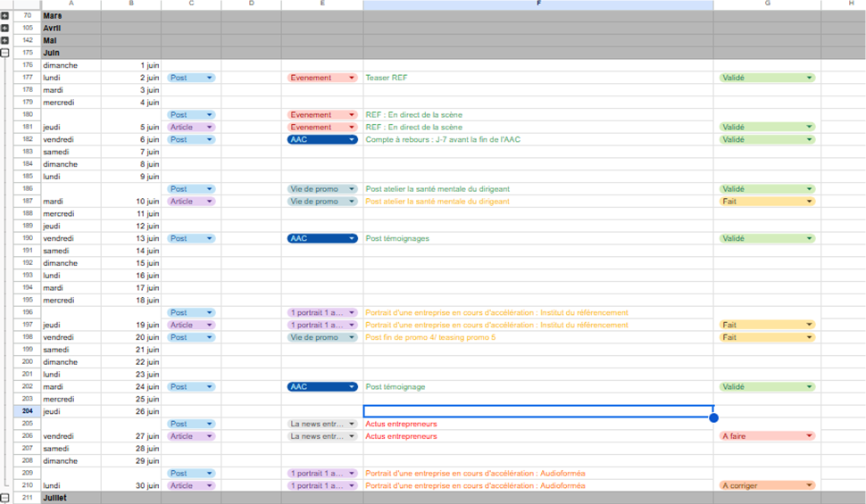The image size is (866, 504).
Task: Select the column G header
Action: [x=767, y=4]
